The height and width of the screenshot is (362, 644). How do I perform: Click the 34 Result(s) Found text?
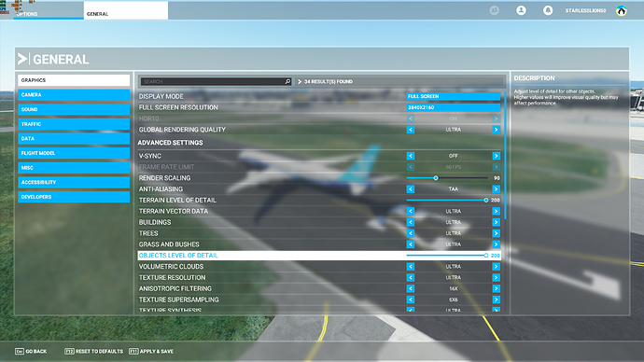[x=329, y=82]
